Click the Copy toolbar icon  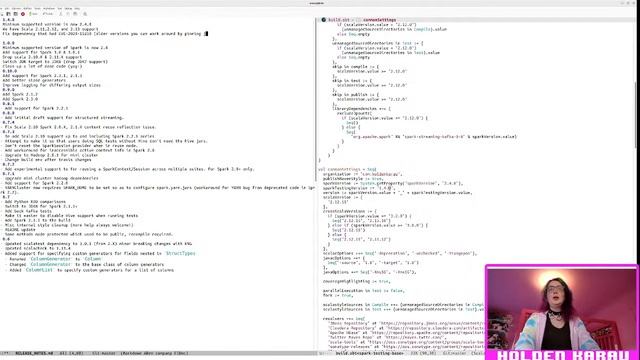[68, 14]
